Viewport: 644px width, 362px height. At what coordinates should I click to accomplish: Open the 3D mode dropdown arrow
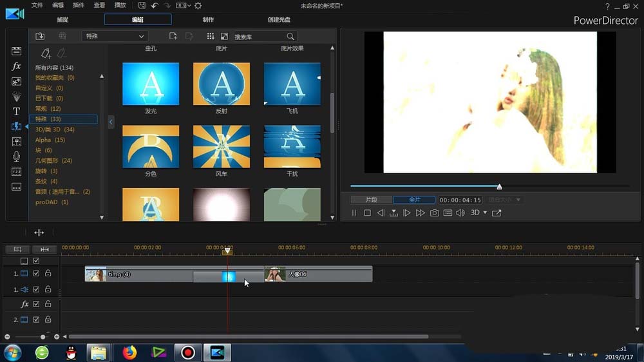tap(485, 213)
